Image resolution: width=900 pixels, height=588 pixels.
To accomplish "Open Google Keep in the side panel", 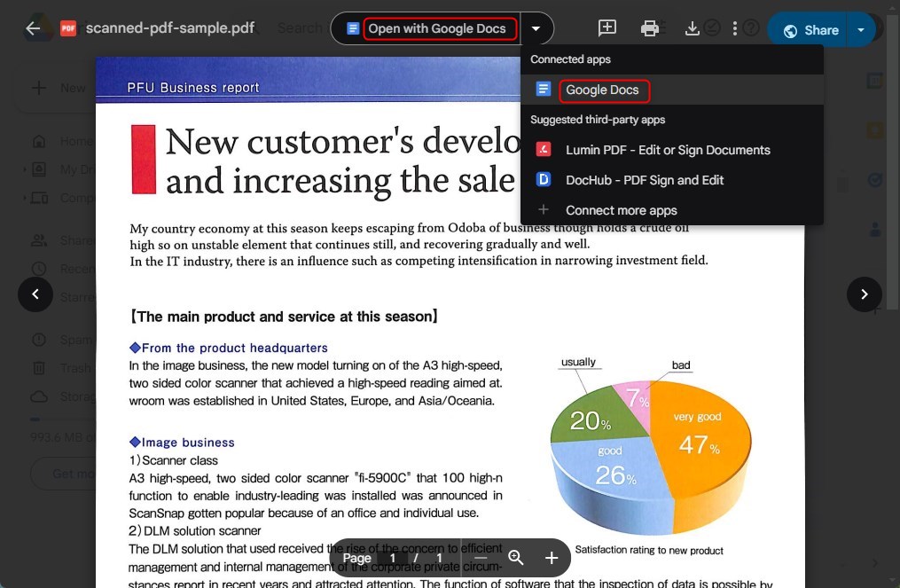I will [875, 128].
